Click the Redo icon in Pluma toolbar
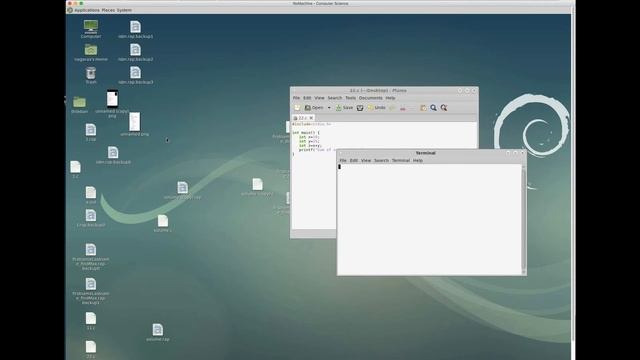640x360 pixels. click(x=392, y=108)
